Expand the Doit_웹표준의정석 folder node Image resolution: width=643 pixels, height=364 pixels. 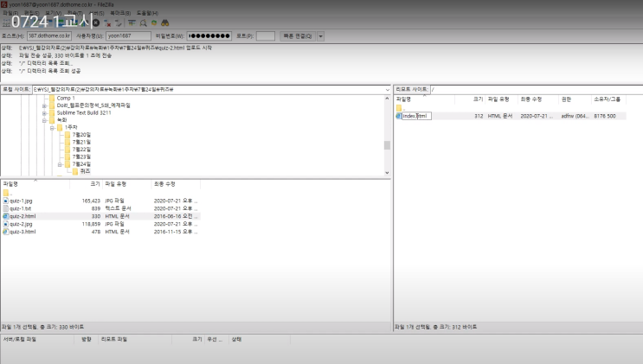click(x=44, y=105)
